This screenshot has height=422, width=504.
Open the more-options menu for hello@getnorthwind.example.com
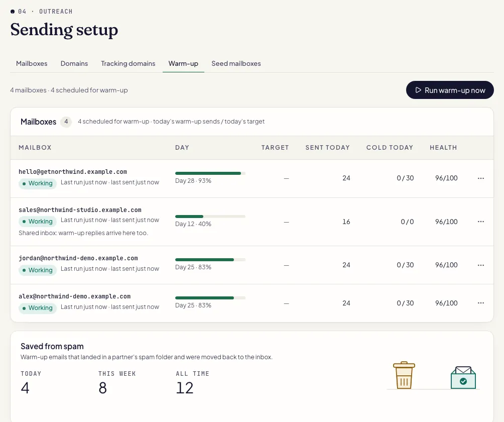(480, 178)
